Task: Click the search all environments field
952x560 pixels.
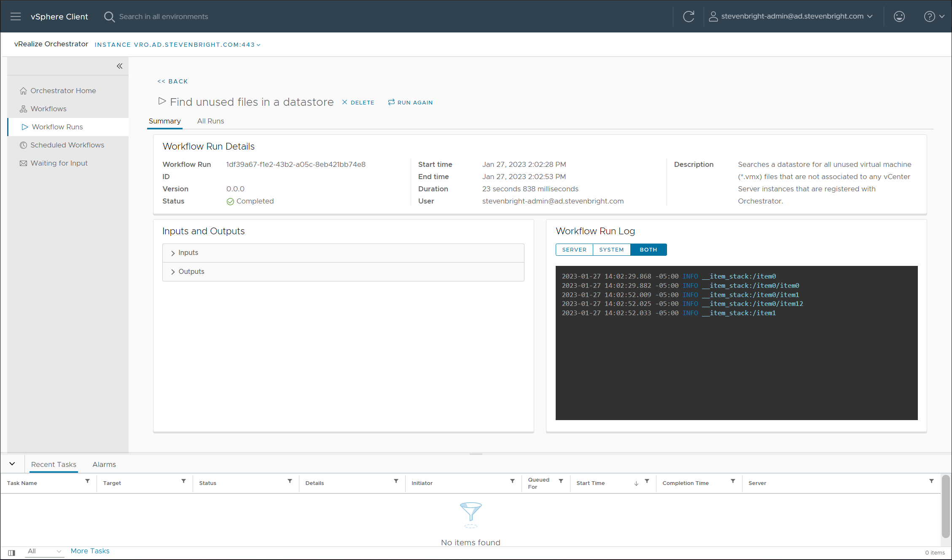Action: pyautogui.click(x=164, y=16)
